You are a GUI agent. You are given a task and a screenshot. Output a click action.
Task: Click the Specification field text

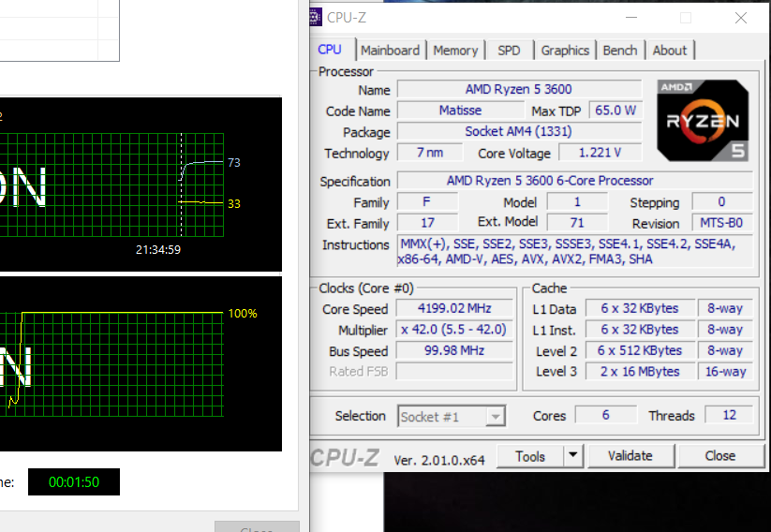click(575, 181)
